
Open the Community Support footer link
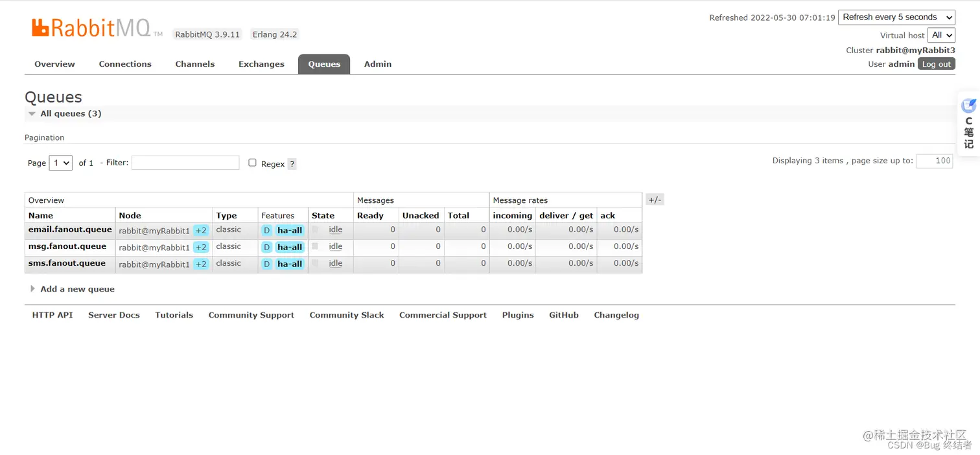pyautogui.click(x=251, y=315)
